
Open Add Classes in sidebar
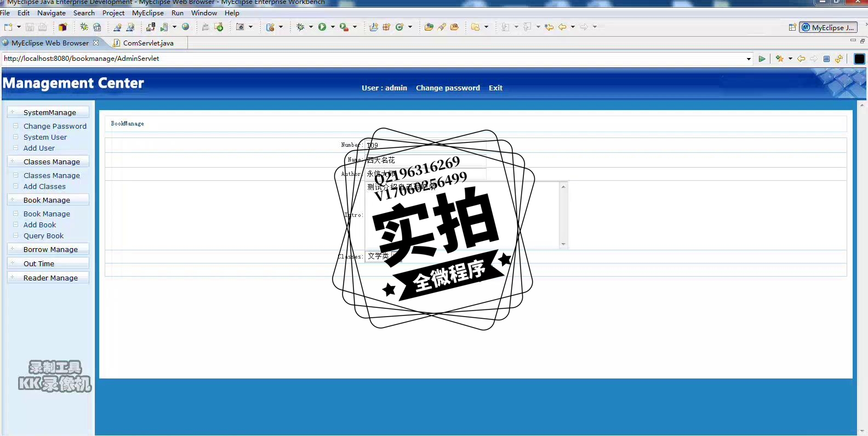click(x=44, y=186)
